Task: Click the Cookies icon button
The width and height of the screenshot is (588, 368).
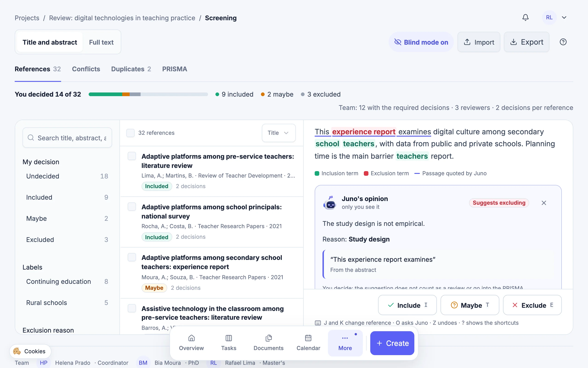Action: click(x=30, y=351)
